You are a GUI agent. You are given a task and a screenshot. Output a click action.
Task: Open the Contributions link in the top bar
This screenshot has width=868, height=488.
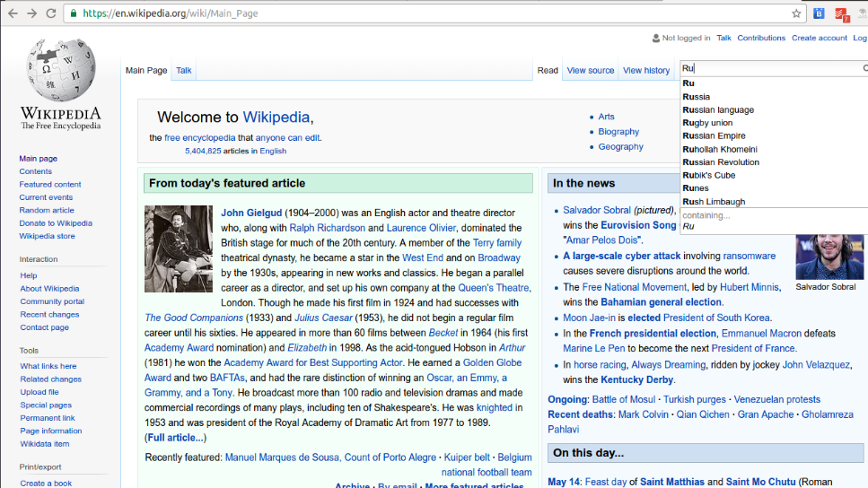point(761,38)
